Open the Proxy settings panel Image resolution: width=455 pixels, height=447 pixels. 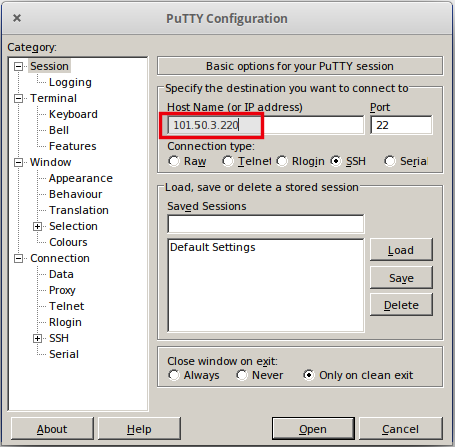[x=62, y=290]
